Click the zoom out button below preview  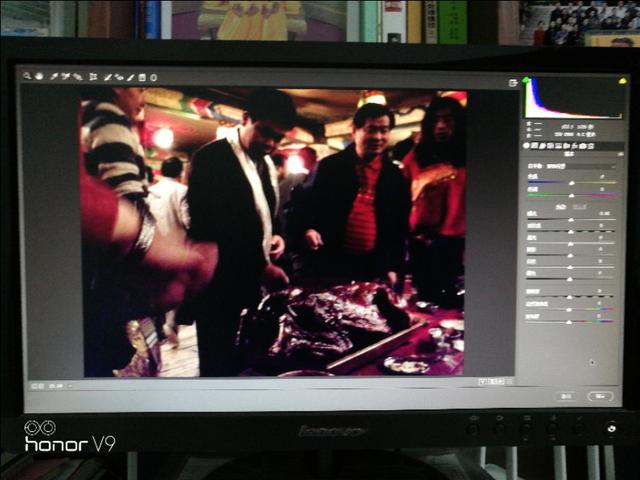[x=34, y=386]
